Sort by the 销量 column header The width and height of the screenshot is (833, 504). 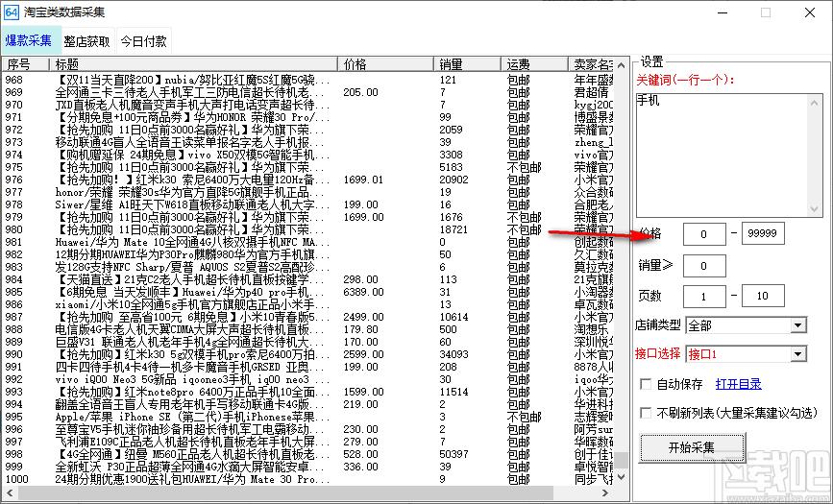466,64
